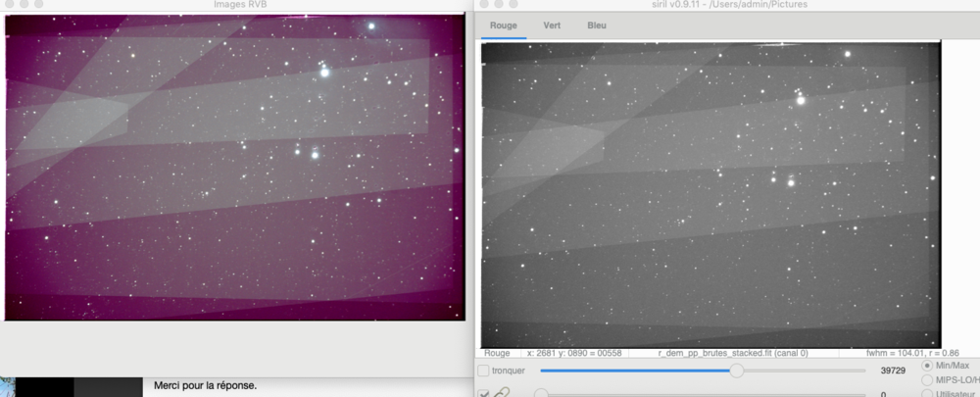Switch to the Bleu channel tab
The width and height of the screenshot is (980, 397).
tap(597, 25)
